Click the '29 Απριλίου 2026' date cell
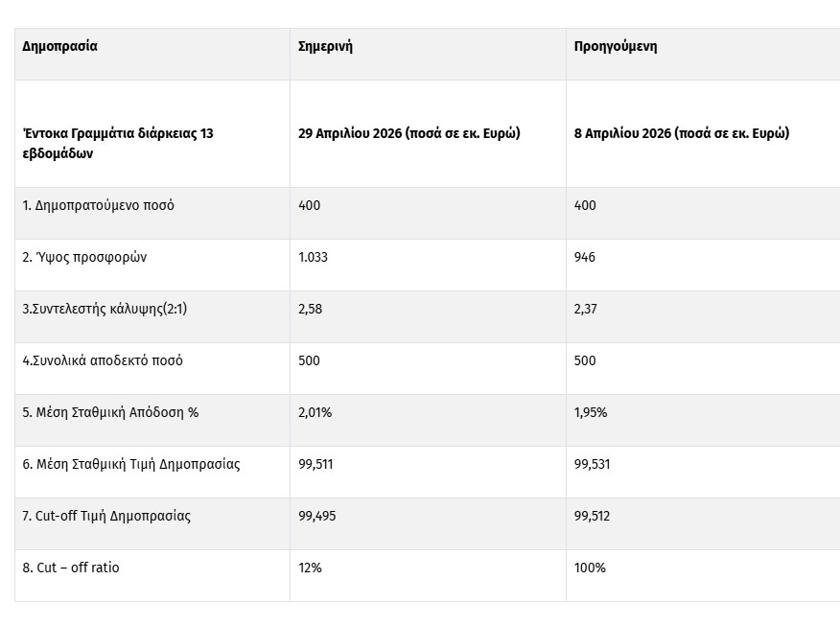 coord(409,133)
